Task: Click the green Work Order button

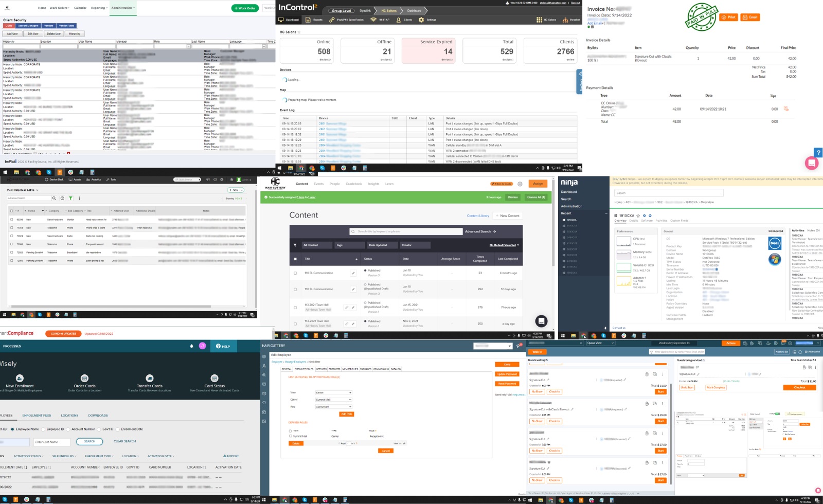Action: 244,8
